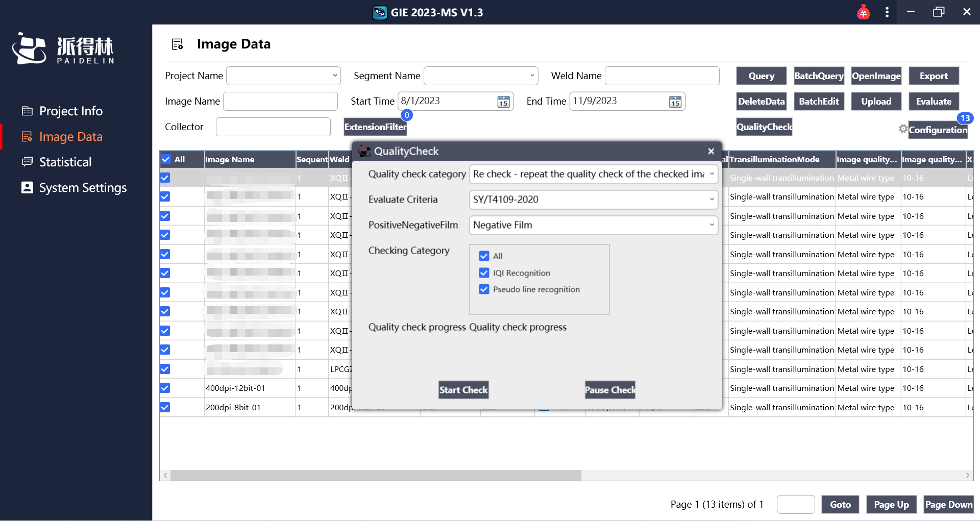Open Quality check category dropdown

pos(593,174)
